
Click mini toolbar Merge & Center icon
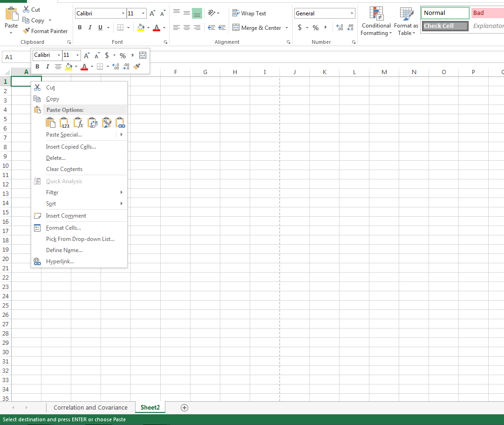143,55
